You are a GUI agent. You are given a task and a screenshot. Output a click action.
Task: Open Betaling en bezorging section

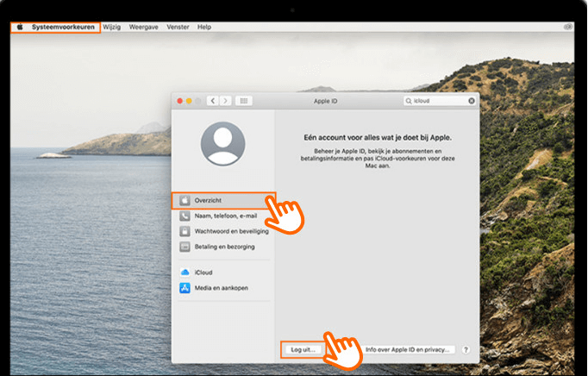click(x=223, y=247)
